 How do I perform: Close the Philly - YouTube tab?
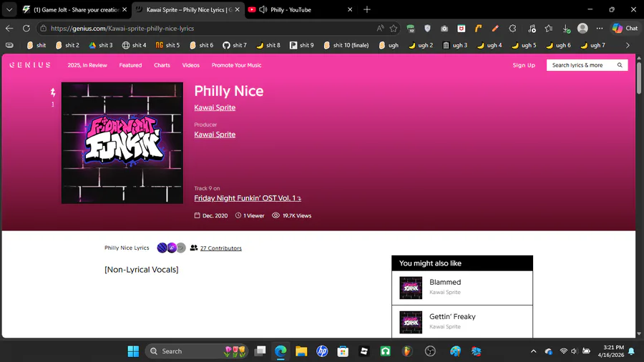pos(350,9)
